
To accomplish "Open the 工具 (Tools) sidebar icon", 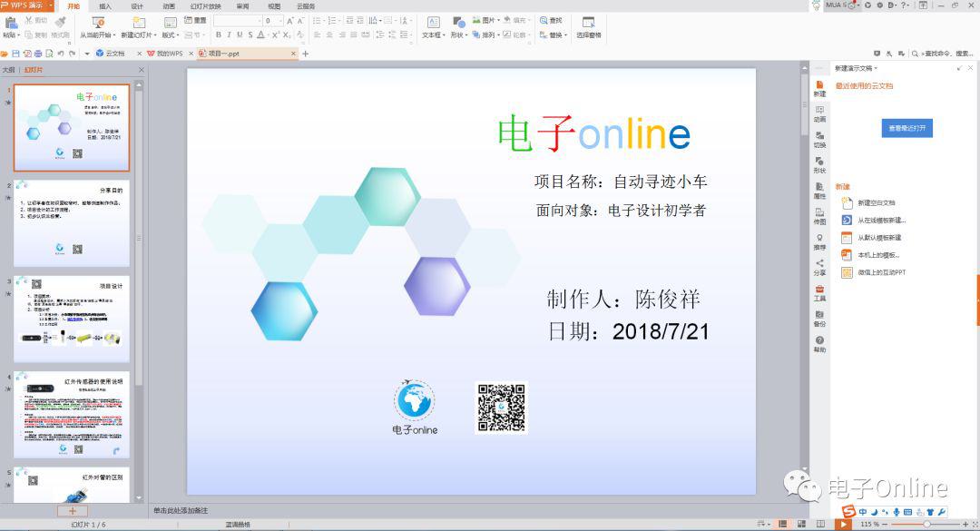I will tap(819, 292).
